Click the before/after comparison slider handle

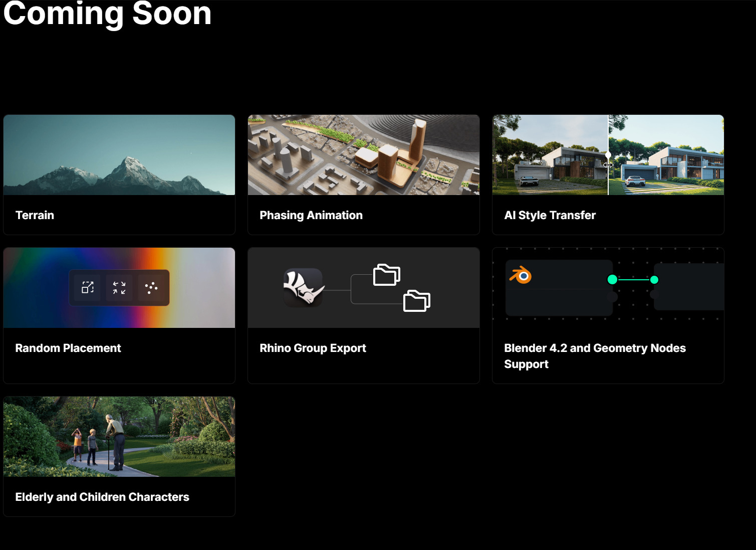point(608,155)
